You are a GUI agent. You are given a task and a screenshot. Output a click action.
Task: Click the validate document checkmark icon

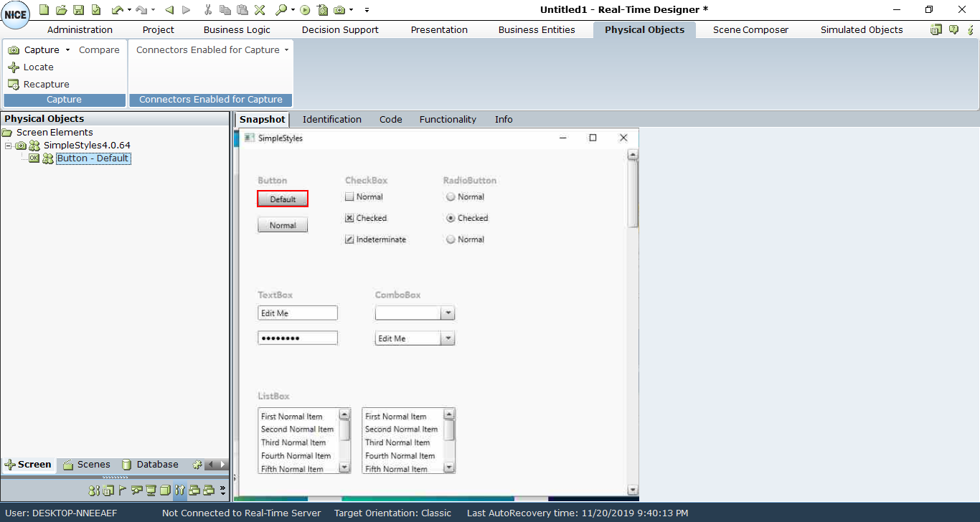[95, 9]
